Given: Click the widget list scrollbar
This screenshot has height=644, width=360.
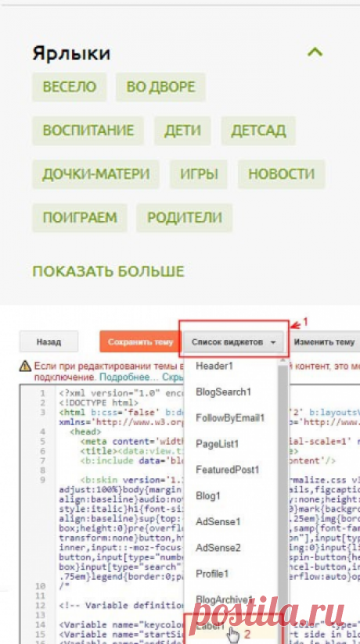Looking at the screenshot, I should pyautogui.click(x=283, y=485).
